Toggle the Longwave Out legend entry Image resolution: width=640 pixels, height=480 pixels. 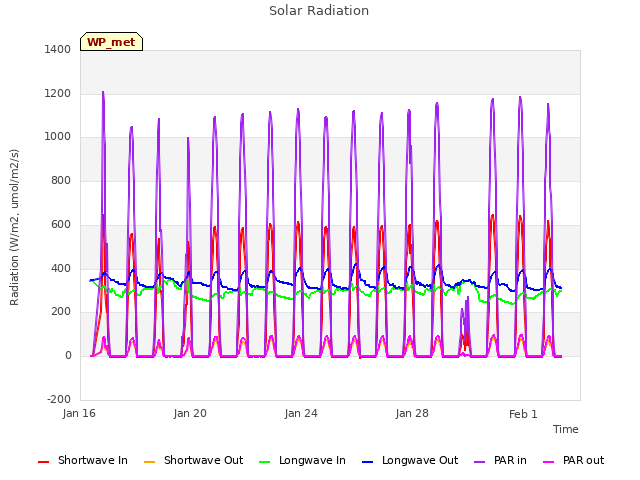[410, 460]
